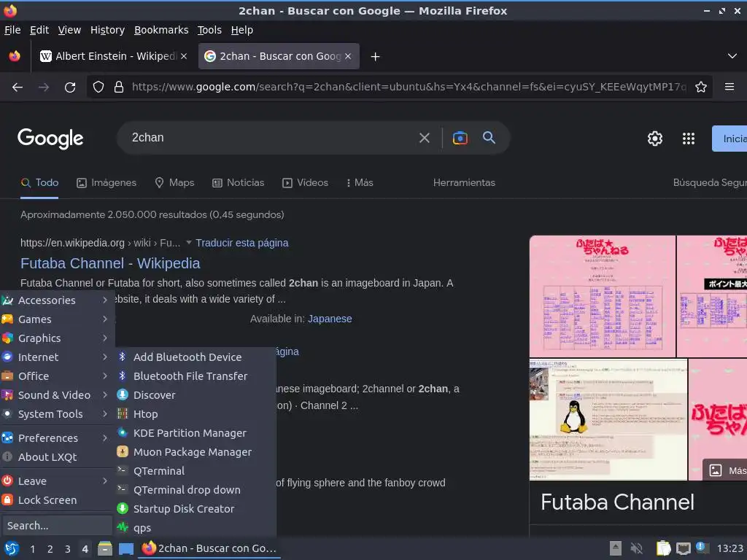Image resolution: width=747 pixels, height=560 pixels.
Task: Expand the Office submenu
Action: click(57, 376)
